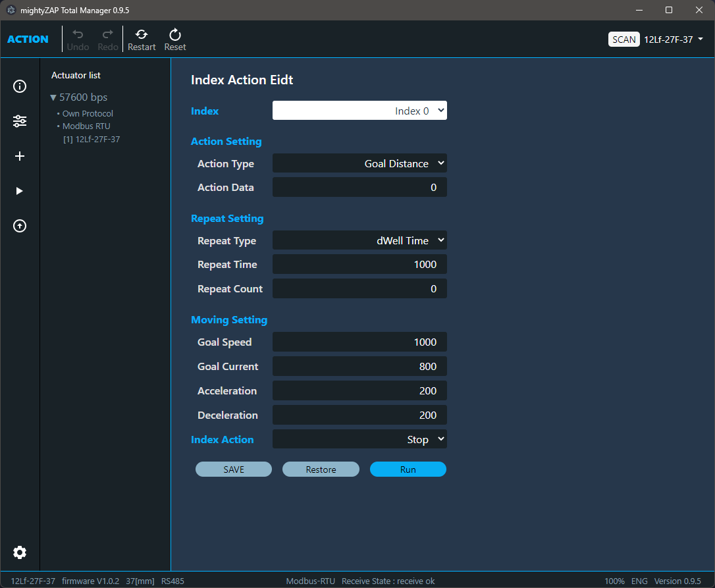This screenshot has width=715, height=588.
Task: Expand the Action Type dropdown
Action: tap(359, 163)
